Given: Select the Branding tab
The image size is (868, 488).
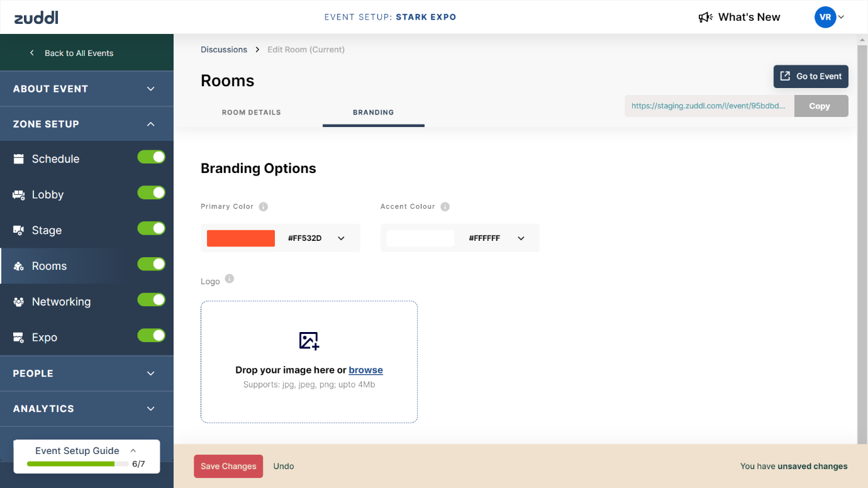Looking at the screenshot, I should pyautogui.click(x=373, y=113).
